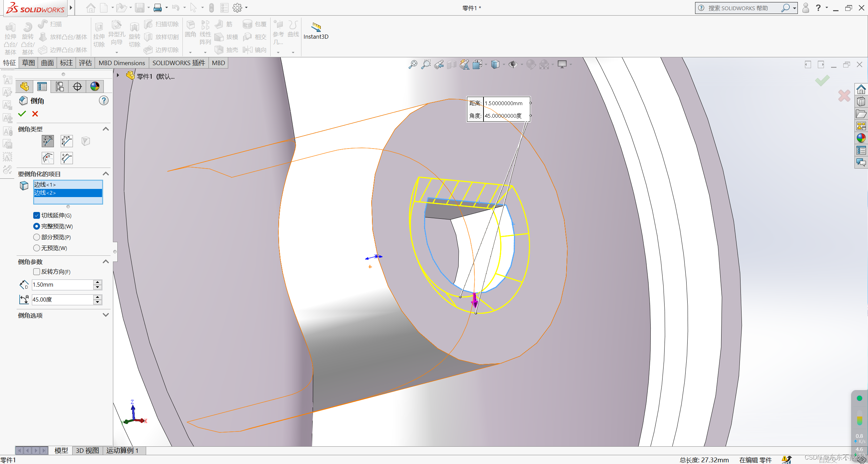The height and width of the screenshot is (464, 868).
Task: Open the DimXpertManager crosshair tab
Action: 77,86
